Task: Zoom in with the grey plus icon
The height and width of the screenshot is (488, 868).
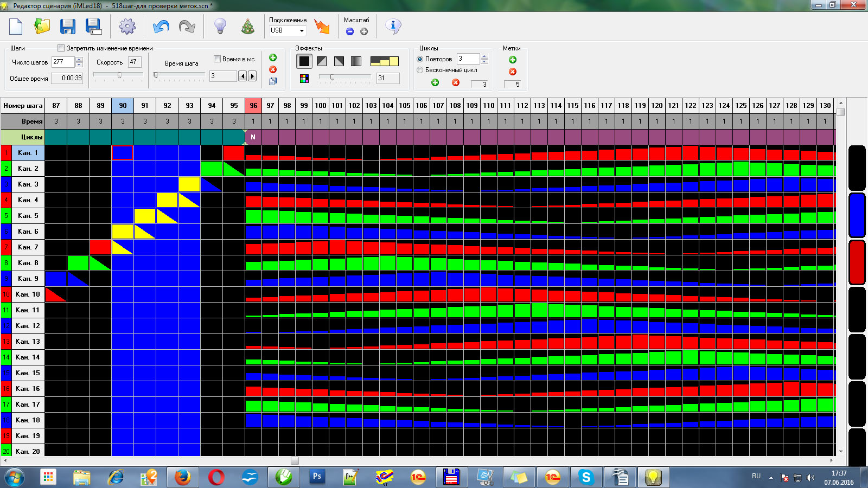Action: coord(364,31)
